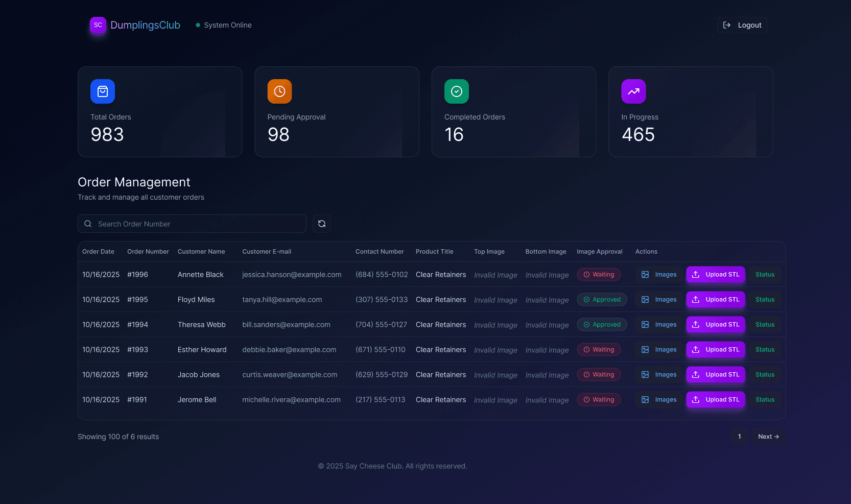Click the refresh icon beside the search bar
This screenshot has height=504, width=851.
pyautogui.click(x=321, y=224)
